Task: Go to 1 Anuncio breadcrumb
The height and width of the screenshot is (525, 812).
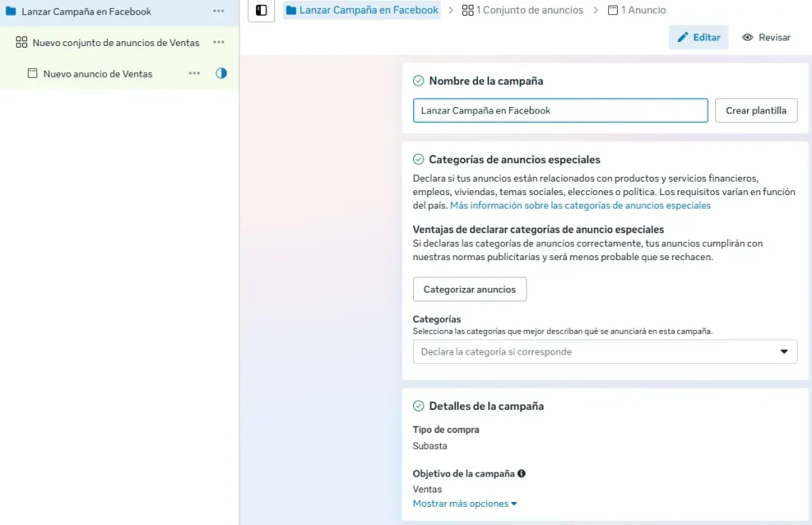Action: (637, 10)
